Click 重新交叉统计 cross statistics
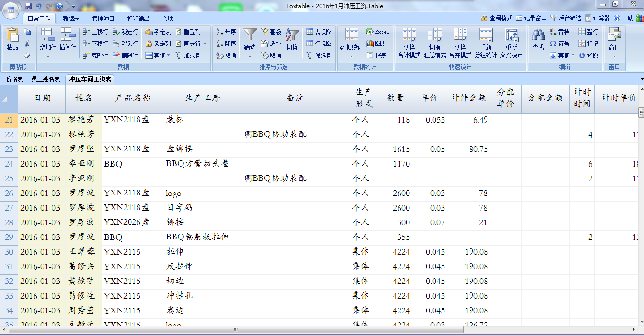 coord(511,43)
